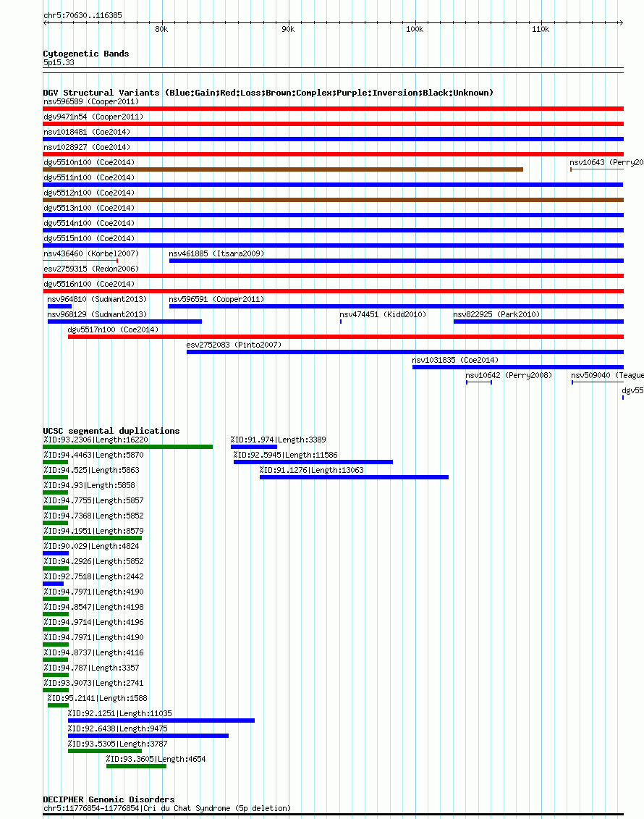Click the nsv1018481 (Coe2014) blue gain bar

pos(333,139)
